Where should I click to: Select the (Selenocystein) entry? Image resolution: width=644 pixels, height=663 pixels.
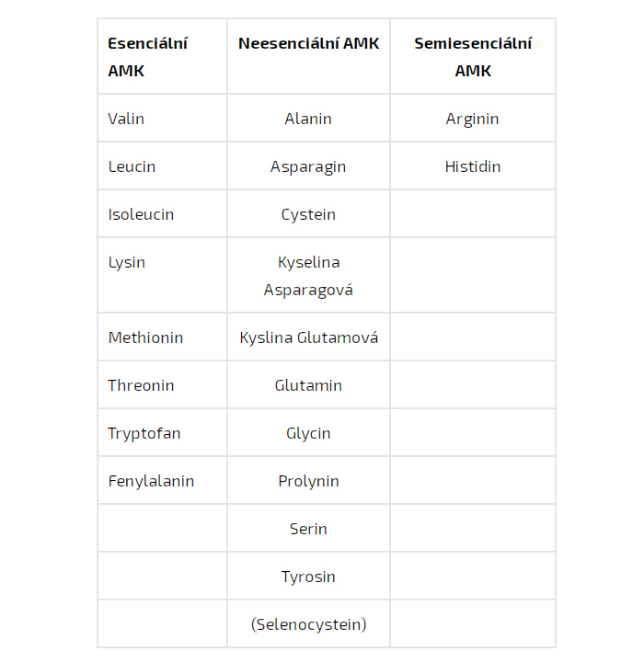(308, 624)
